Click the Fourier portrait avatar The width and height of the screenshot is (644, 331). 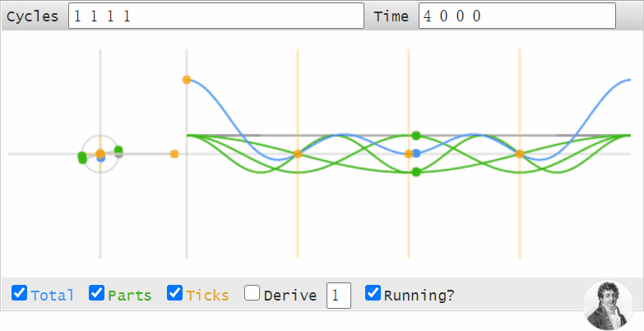(608, 305)
